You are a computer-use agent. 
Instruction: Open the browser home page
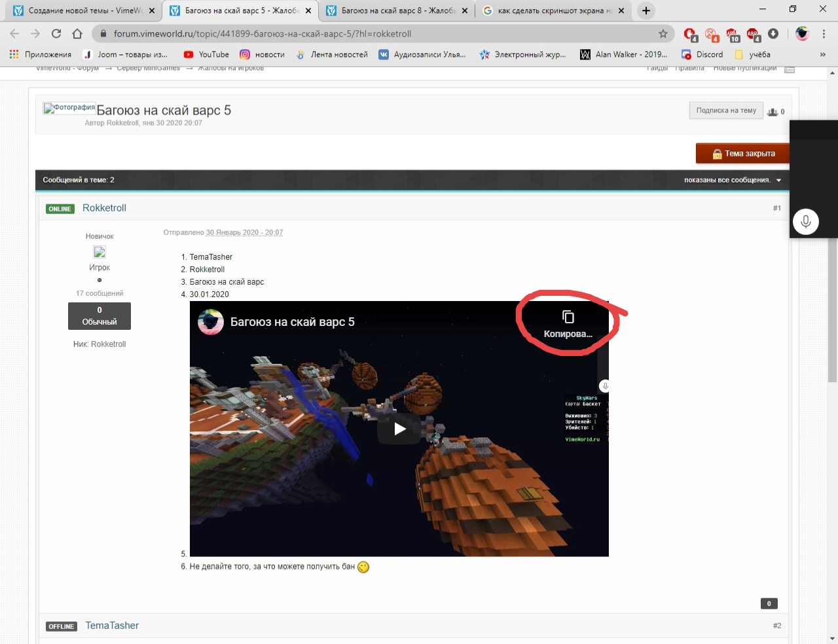point(77,34)
